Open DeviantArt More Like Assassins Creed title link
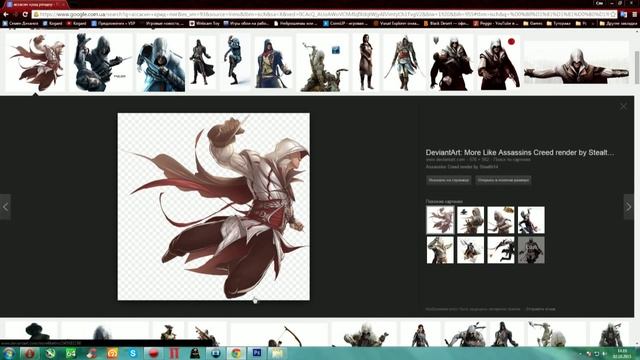 pyautogui.click(x=519, y=152)
